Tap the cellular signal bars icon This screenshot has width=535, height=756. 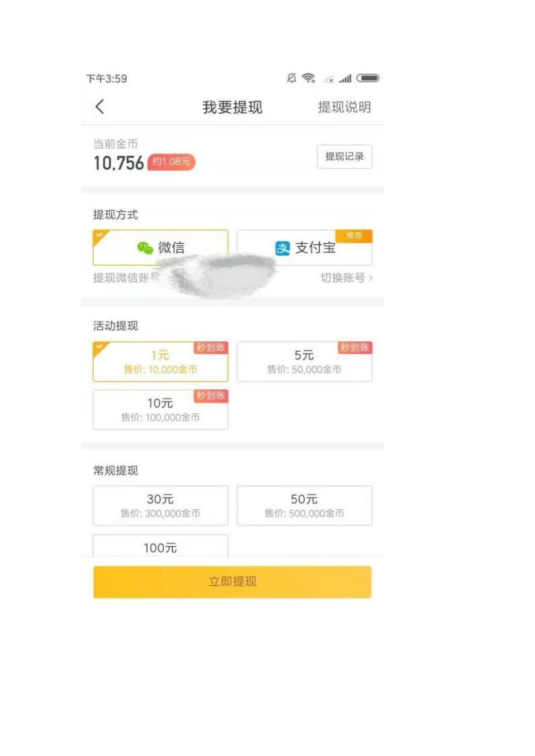click(345, 79)
